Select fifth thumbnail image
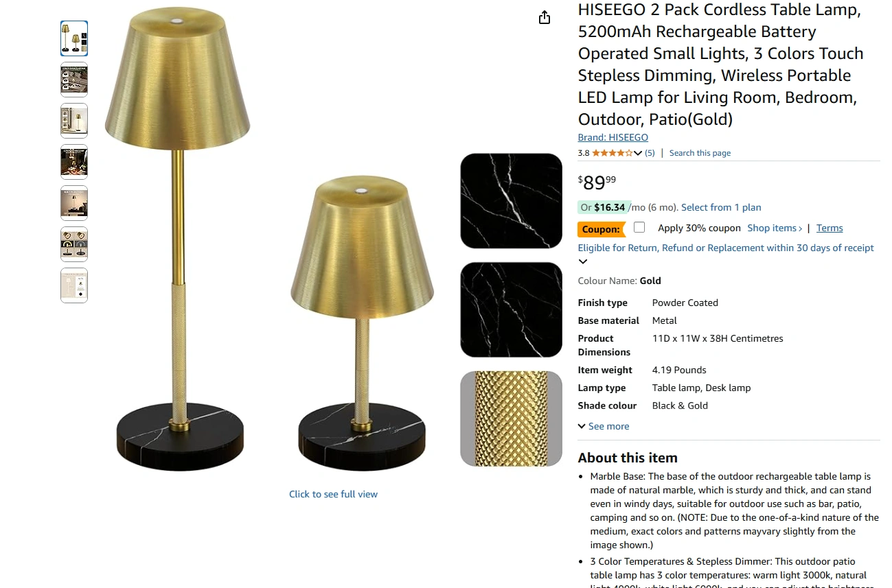 [74, 203]
